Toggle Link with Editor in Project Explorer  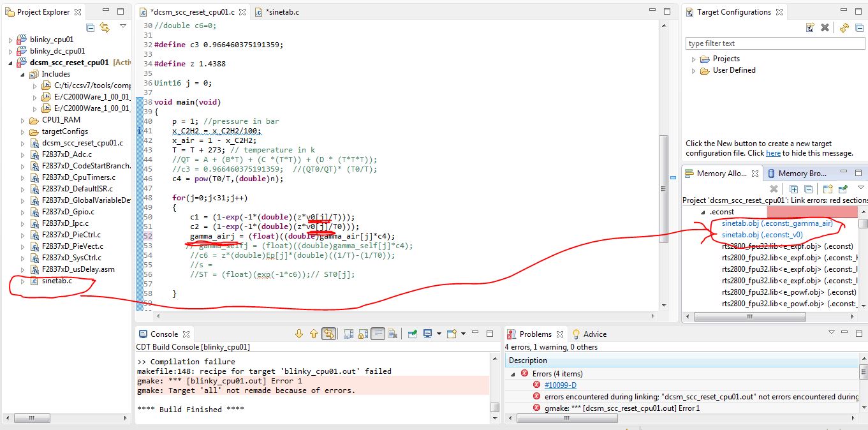[x=105, y=27]
